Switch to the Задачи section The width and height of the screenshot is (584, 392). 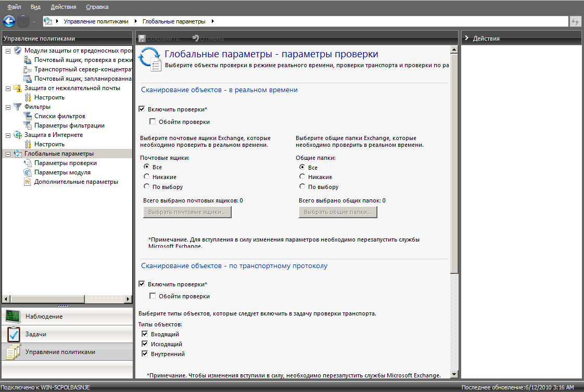[68, 334]
